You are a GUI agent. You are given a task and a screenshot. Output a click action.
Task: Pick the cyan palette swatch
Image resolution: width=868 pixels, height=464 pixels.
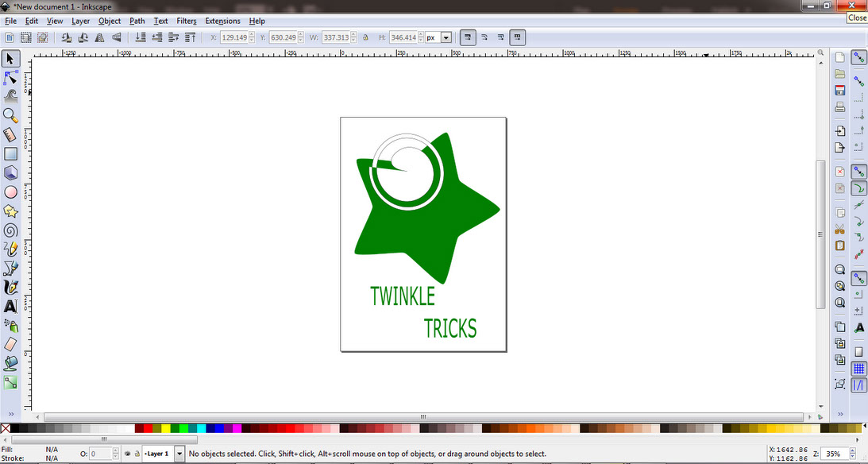[202, 428]
